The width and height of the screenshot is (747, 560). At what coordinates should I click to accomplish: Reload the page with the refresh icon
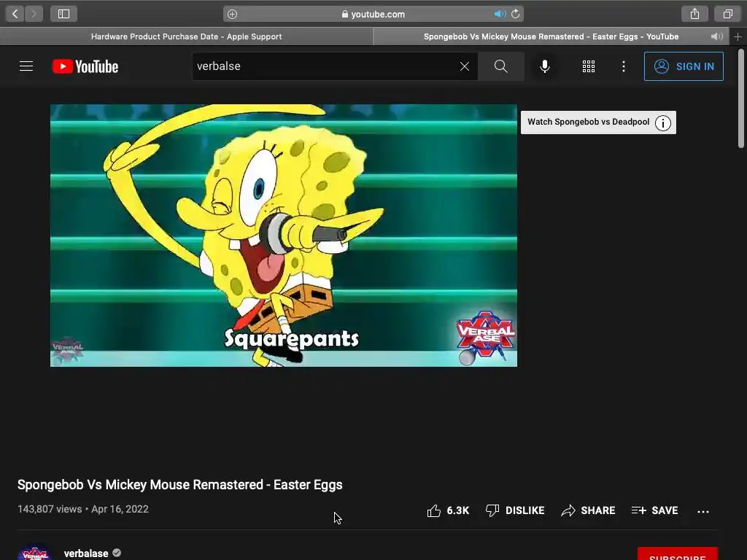point(515,14)
